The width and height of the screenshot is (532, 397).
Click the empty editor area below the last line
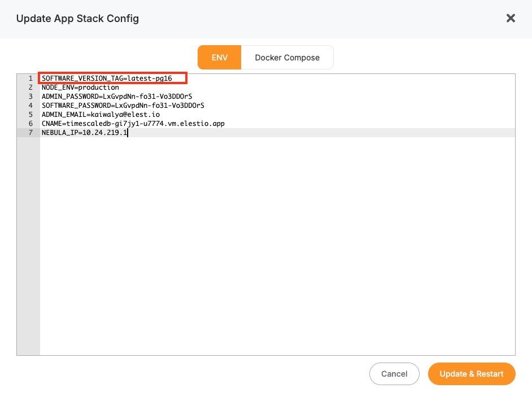pos(277,243)
